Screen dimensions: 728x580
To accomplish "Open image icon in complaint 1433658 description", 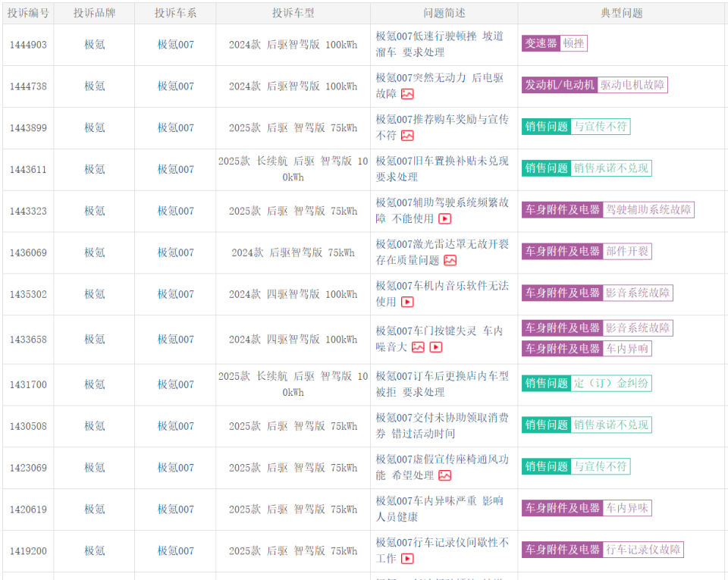I will coord(418,347).
